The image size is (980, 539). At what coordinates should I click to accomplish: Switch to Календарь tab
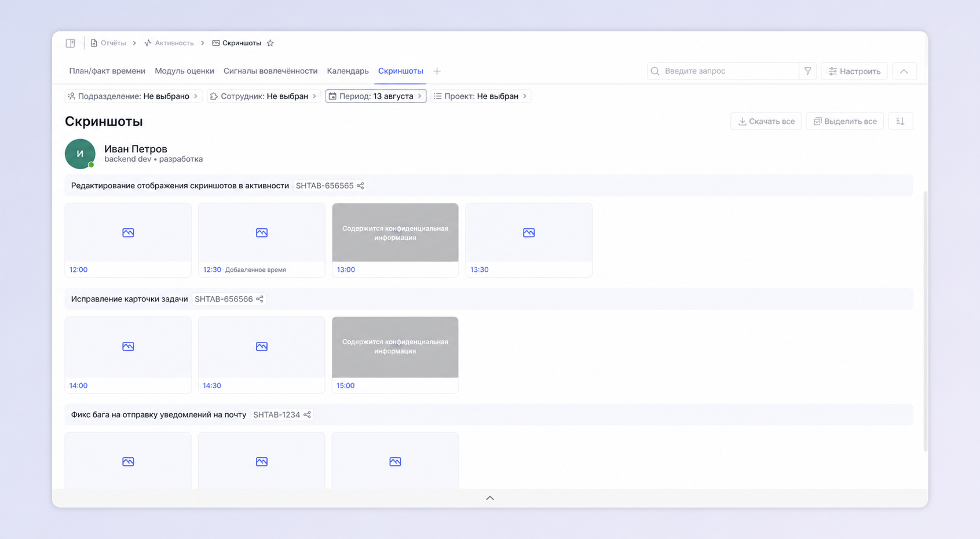348,71
